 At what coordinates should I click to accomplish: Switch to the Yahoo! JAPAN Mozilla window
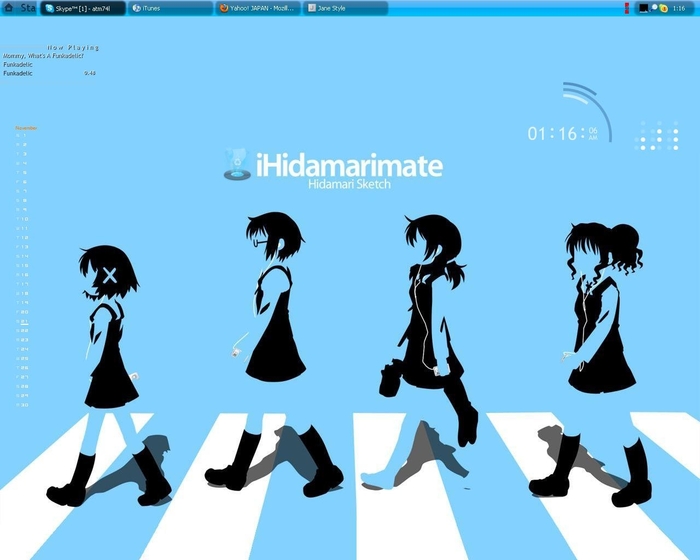click(x=258, y=8)
